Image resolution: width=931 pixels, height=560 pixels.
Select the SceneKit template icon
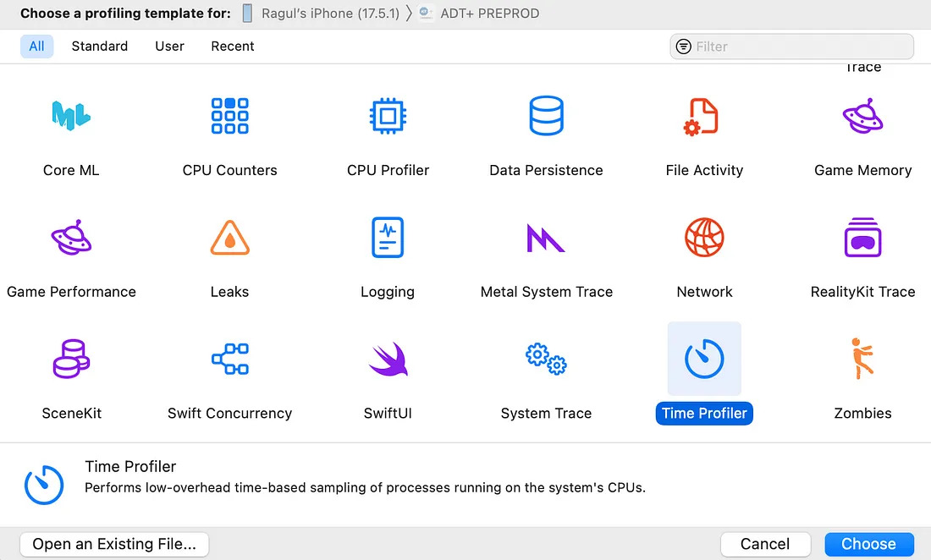(x=71, y=359)
